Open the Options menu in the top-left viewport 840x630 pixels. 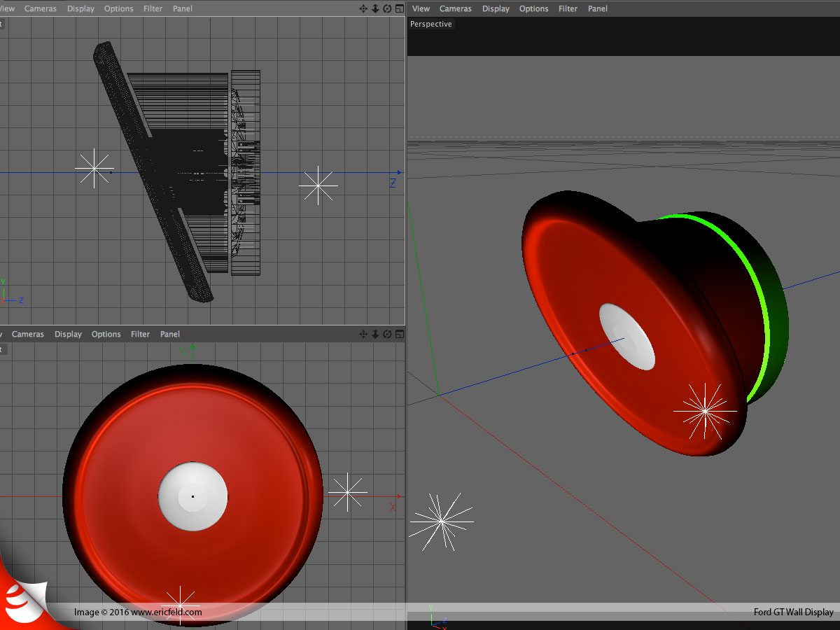pyautogui.click(x=118, y=8)
